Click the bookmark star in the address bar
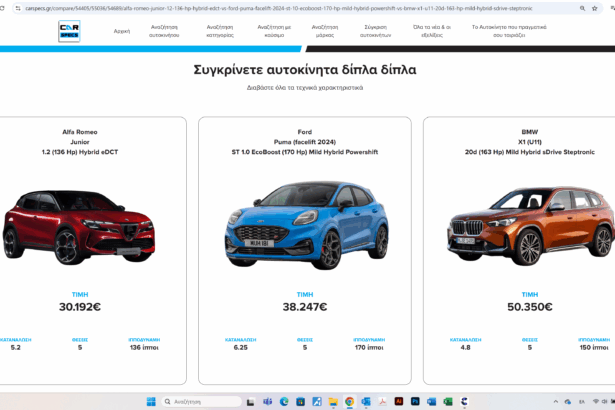The width and height of the screenshot is (615, 410). 582,7
